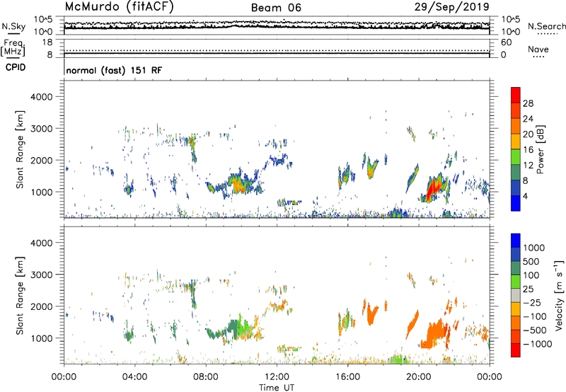Click the blue bottom of power colorbar
The image size is (566, 392).
pyautogui.click(x=516, y=203)
